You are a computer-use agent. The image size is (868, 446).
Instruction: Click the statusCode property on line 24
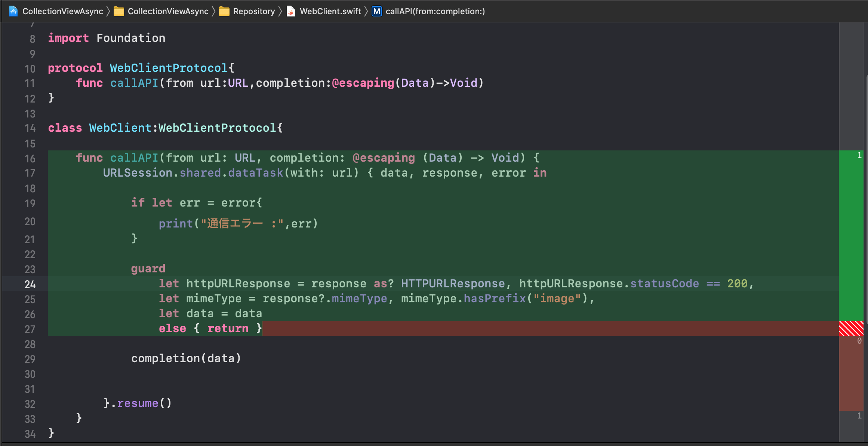point(665,284)
